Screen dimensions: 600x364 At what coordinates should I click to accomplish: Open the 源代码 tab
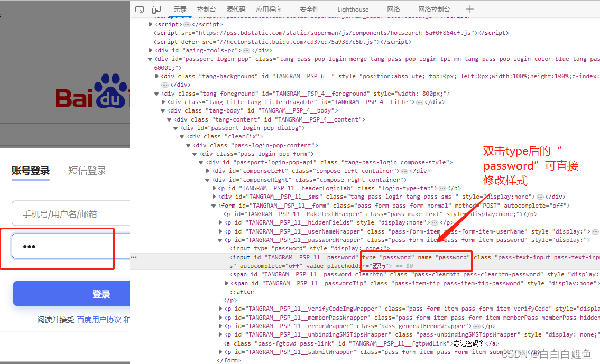(x=236, y=10)
